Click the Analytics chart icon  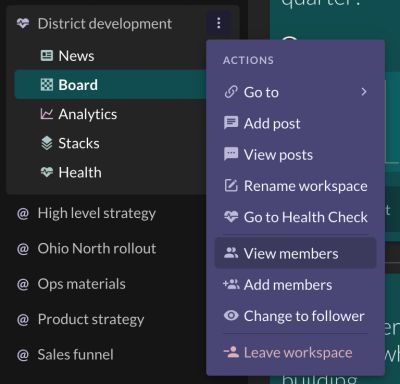tap(47, 114)
